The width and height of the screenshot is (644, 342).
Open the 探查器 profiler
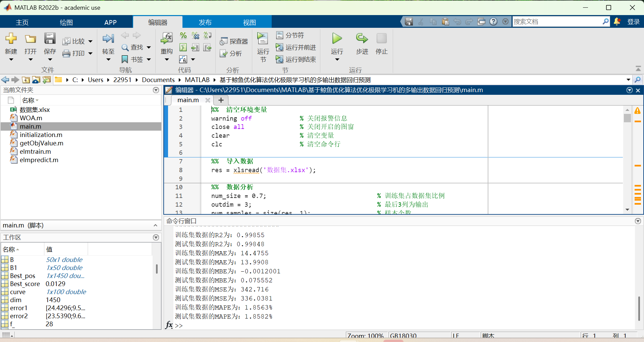(234, 41)
